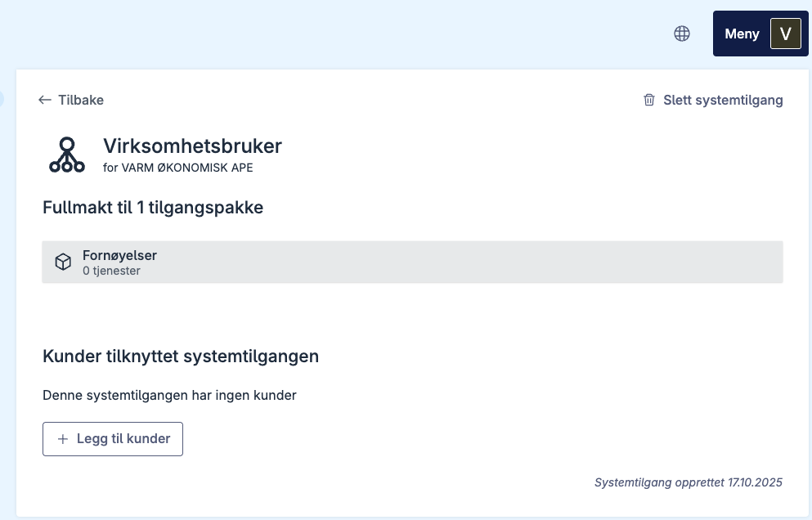
Task: Select the Virksomhetsbruker heading text
Action: click(x=193, y=146)
